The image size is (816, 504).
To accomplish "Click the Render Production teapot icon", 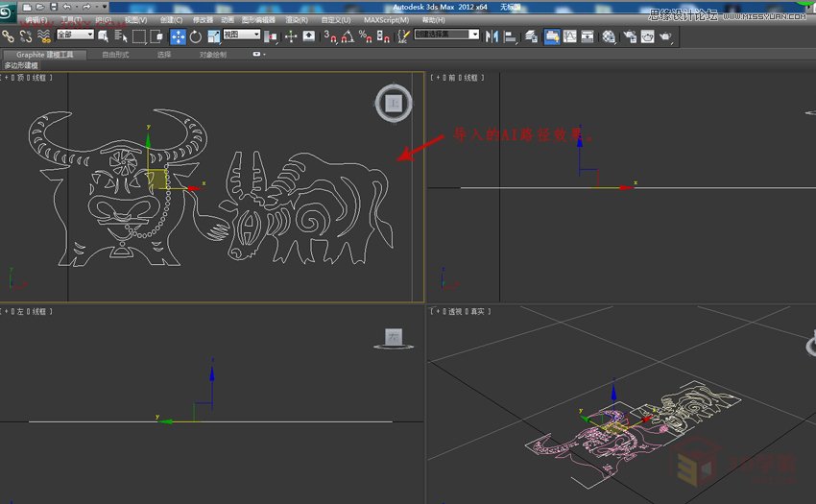I will click(665, 36).
